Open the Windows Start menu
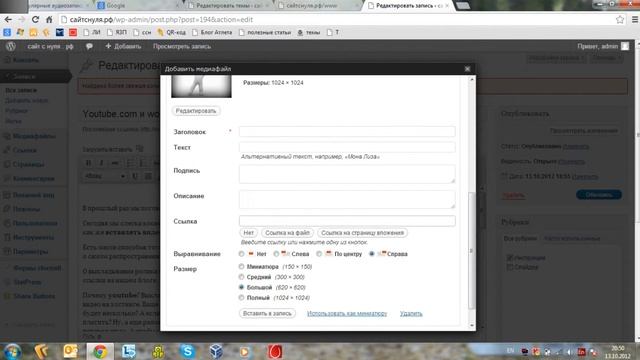The height and width of the screenshot is (360, 640). (12, 352)
